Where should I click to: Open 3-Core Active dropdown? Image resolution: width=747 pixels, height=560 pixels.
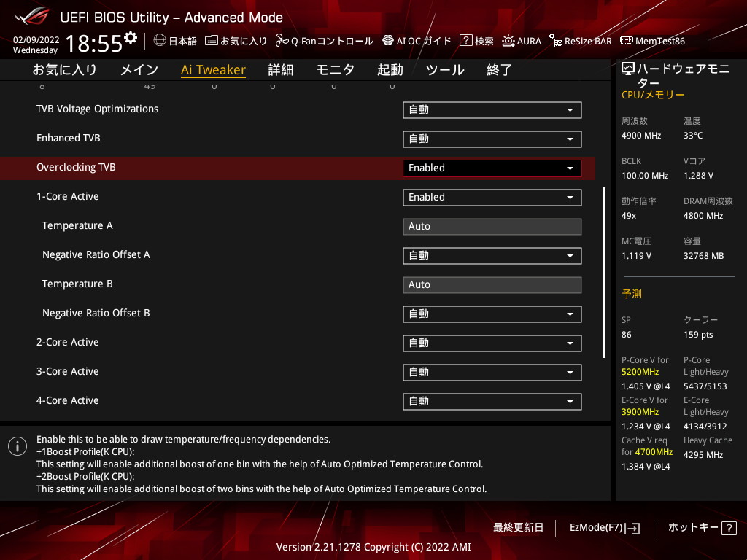click(x=492, y=373)
